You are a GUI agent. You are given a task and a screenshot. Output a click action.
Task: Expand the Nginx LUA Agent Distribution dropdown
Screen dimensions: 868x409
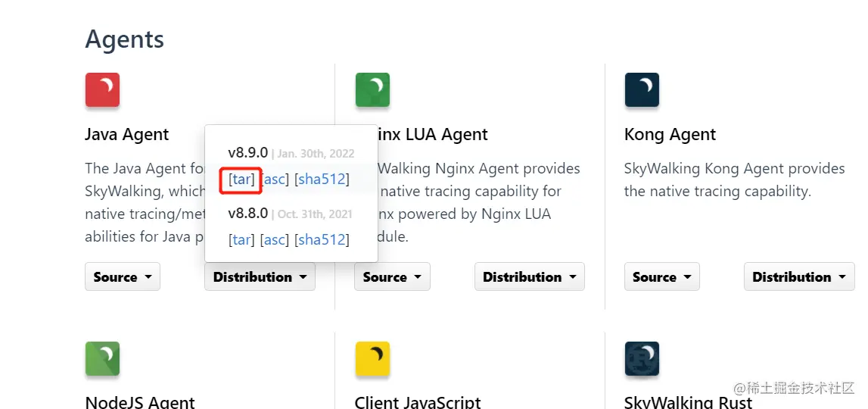coord(530,276)
